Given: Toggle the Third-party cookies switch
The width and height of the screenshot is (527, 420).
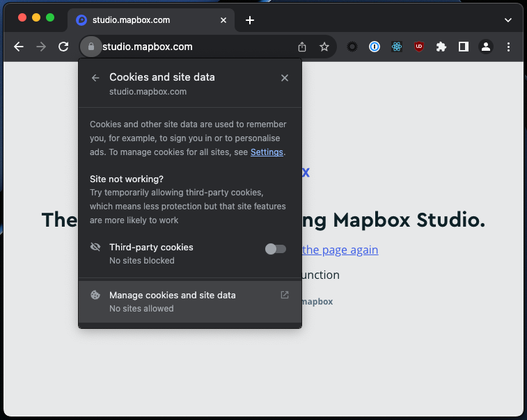Looking at the screenshot, I should pyautogui.click(x=275, y=249).
